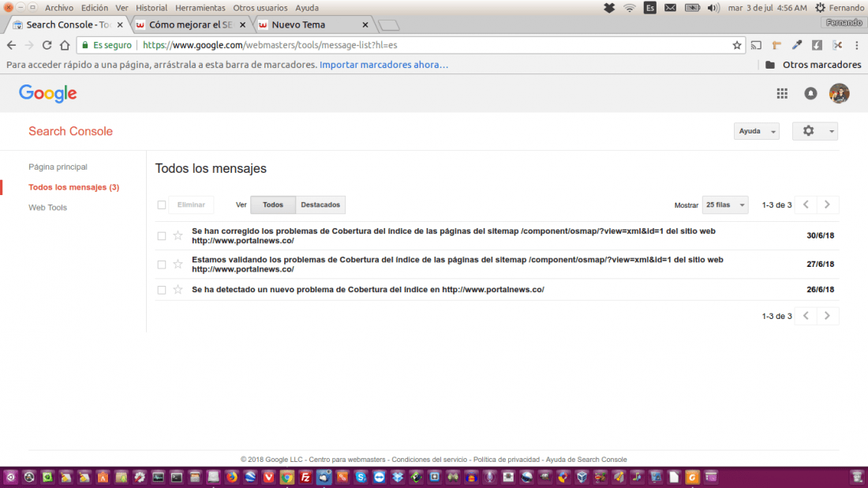Go to next page in bottom pagination

828,316
